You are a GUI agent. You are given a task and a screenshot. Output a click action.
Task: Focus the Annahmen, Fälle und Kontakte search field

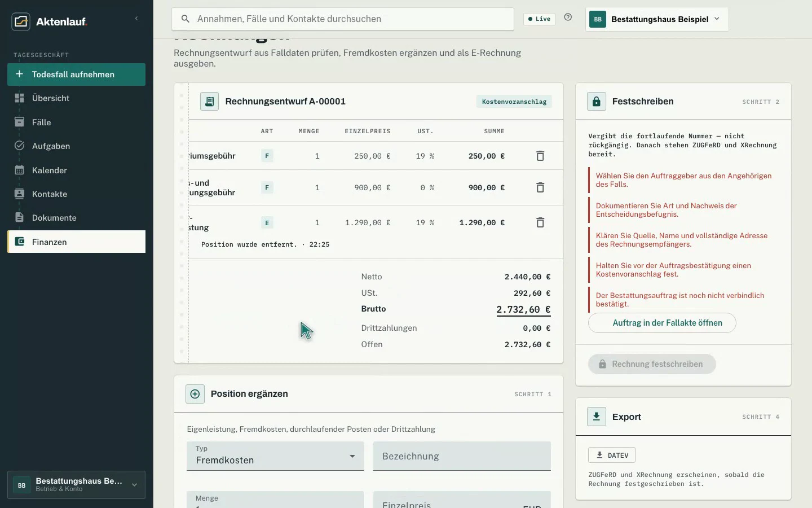(343, 19)
